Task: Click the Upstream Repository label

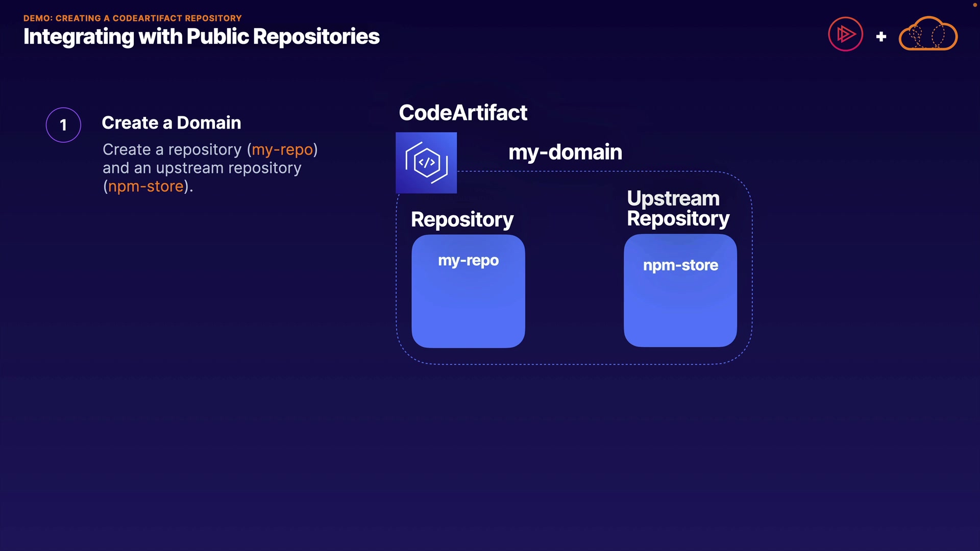Action: point(678,208)
